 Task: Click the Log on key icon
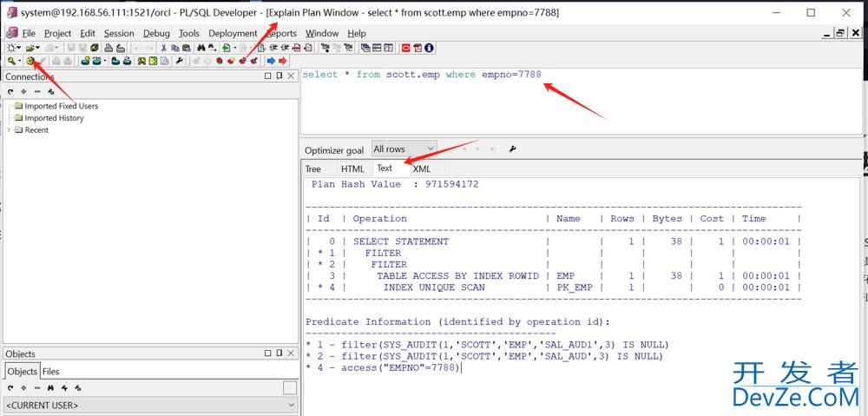[10, 61]
